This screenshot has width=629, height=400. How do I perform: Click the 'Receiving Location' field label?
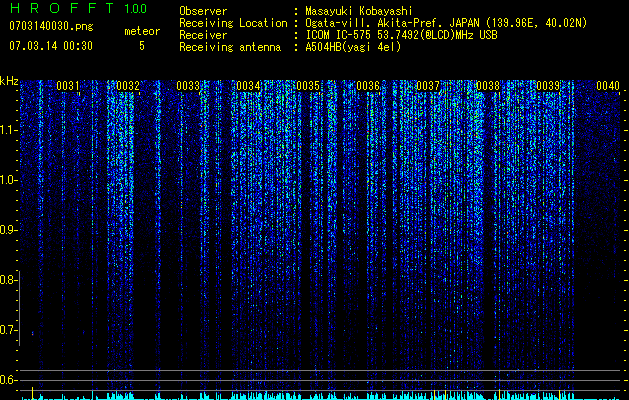(x=233, y=23)
